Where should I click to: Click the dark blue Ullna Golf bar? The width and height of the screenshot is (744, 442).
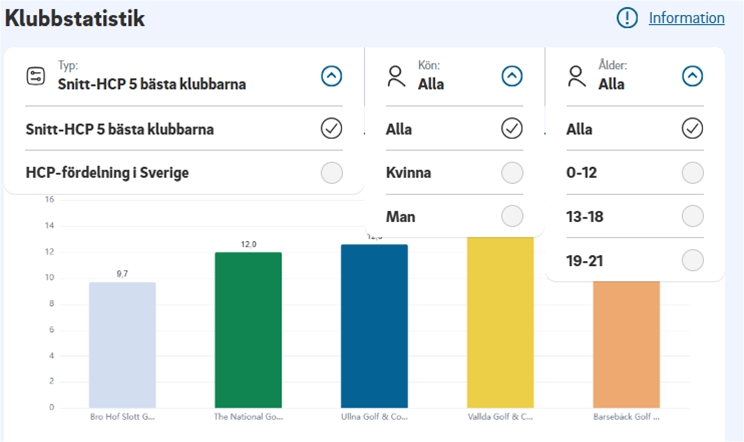[374, 326]
